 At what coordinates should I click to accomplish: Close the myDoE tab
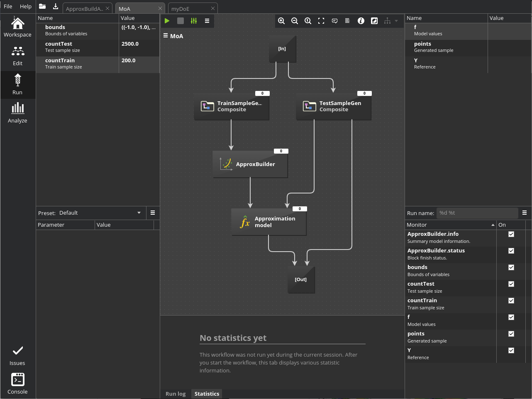[213, 8]
